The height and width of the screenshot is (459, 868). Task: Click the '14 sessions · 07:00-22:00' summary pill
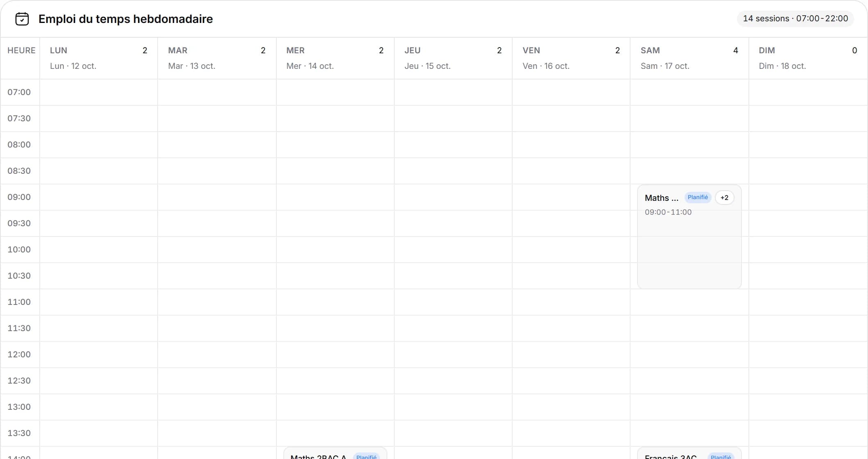tap(795, 18)
